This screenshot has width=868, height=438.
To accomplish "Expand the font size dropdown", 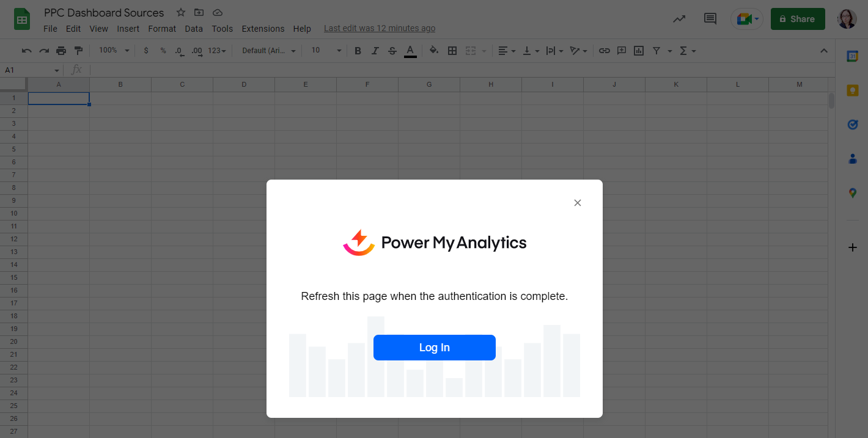I will 326,51.
